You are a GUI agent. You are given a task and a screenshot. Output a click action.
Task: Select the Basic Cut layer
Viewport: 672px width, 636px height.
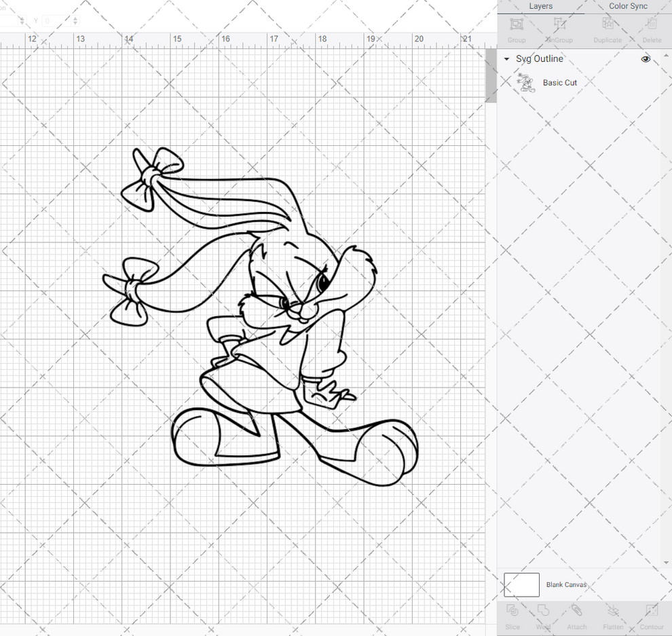point(560,82)
